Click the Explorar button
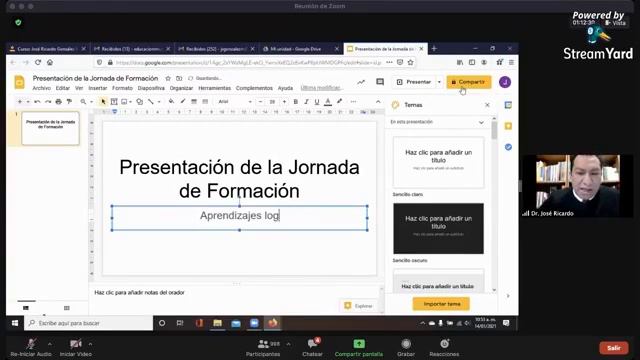The height and width of the screenshot is (360, 640). click(x=359, y=306)
